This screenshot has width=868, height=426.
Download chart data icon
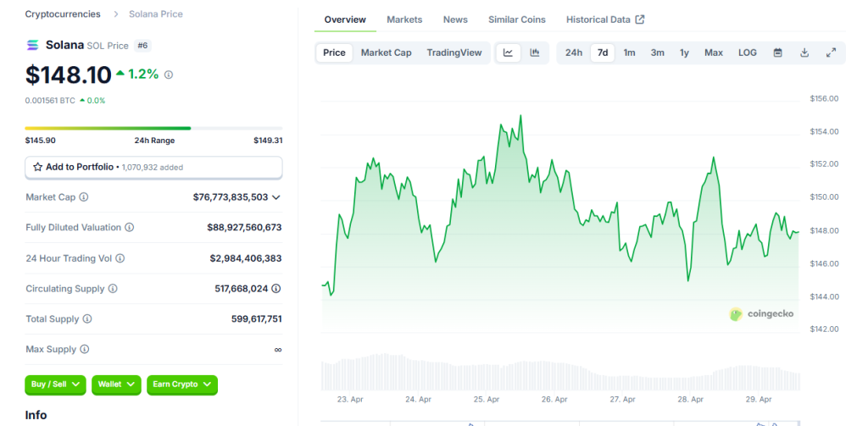point(805,53)
